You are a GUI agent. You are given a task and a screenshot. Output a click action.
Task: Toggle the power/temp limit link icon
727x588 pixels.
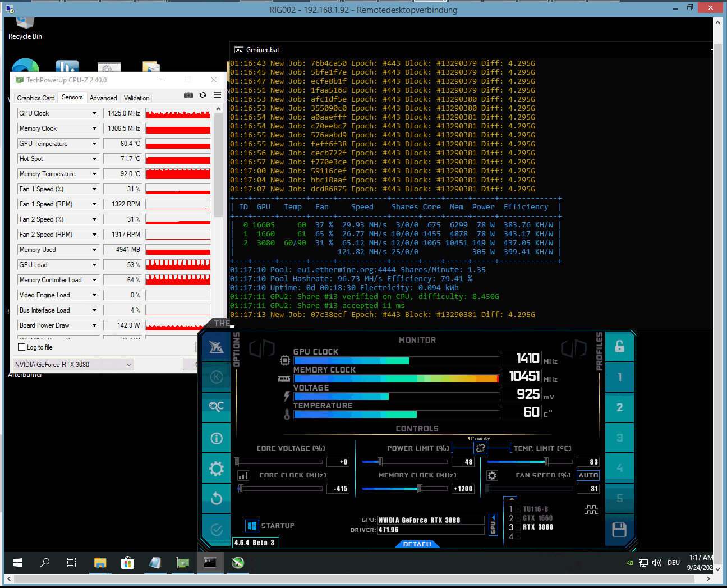(x=480, y=448)
